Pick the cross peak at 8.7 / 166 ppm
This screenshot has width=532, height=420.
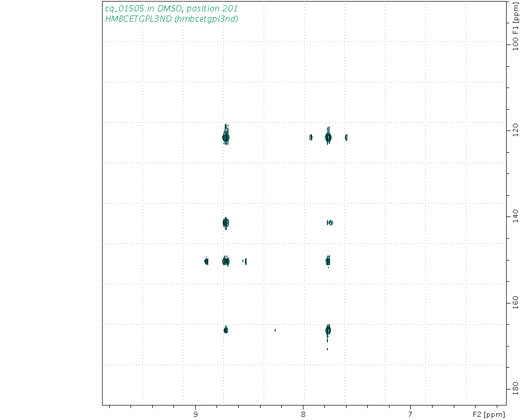point(226,330)
